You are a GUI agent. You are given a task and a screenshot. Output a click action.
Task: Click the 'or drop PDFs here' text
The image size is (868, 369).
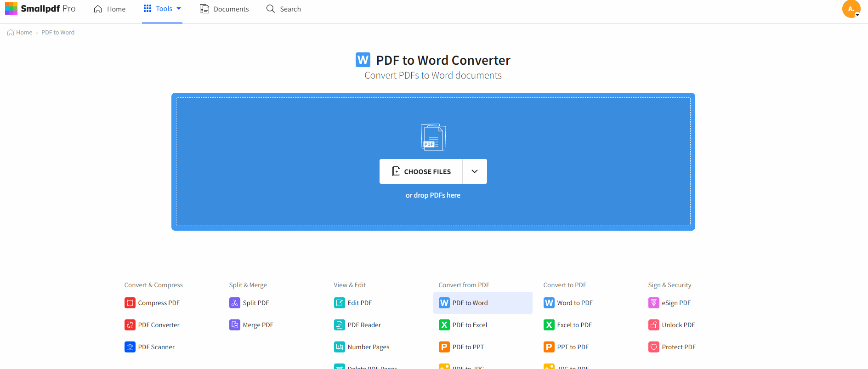click(433, 195)
